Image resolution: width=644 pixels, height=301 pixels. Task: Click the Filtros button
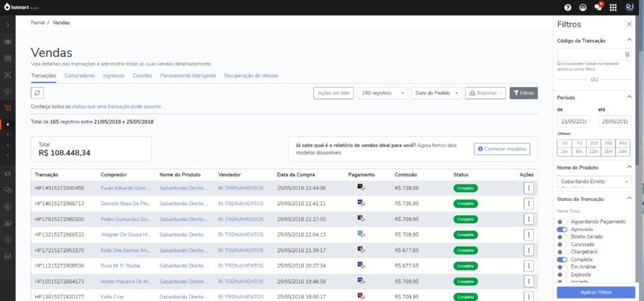[x=524, y=93]
